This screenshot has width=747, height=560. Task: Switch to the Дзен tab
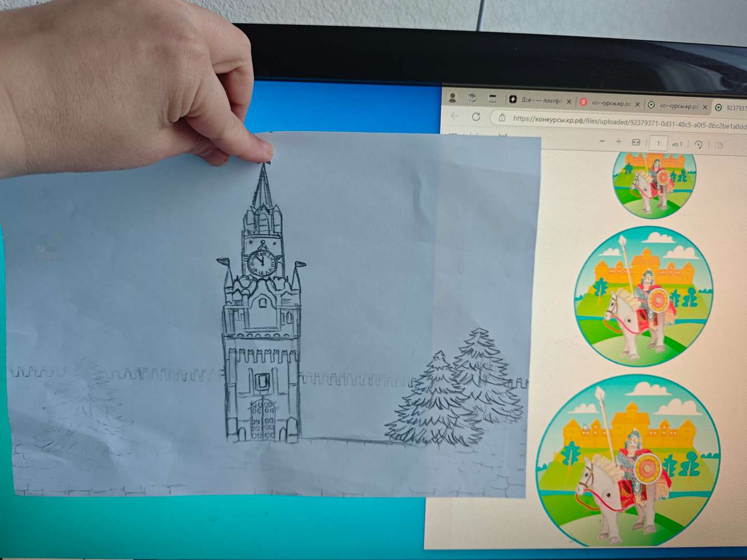538,100
